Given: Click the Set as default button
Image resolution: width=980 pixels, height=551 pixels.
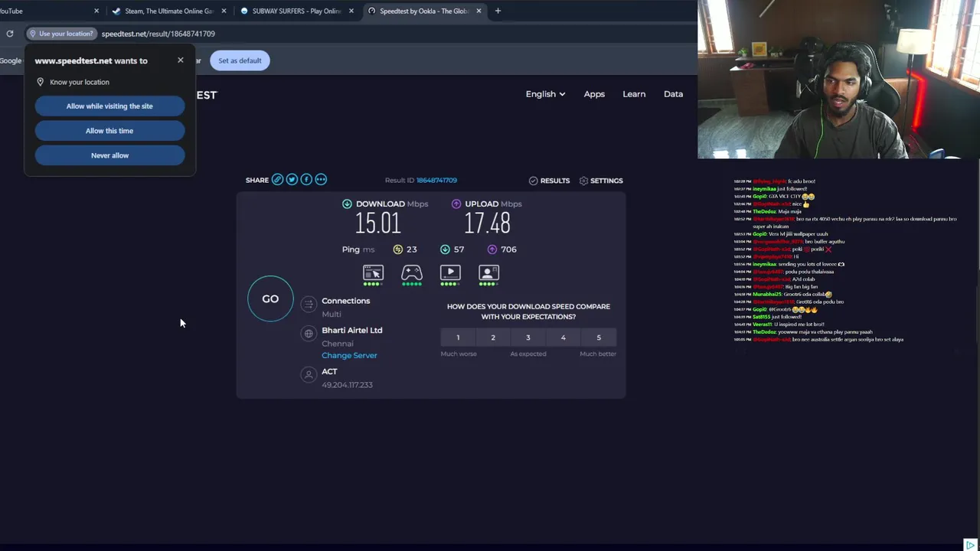Looking at the screenshot, I should [x=240, y=60].
